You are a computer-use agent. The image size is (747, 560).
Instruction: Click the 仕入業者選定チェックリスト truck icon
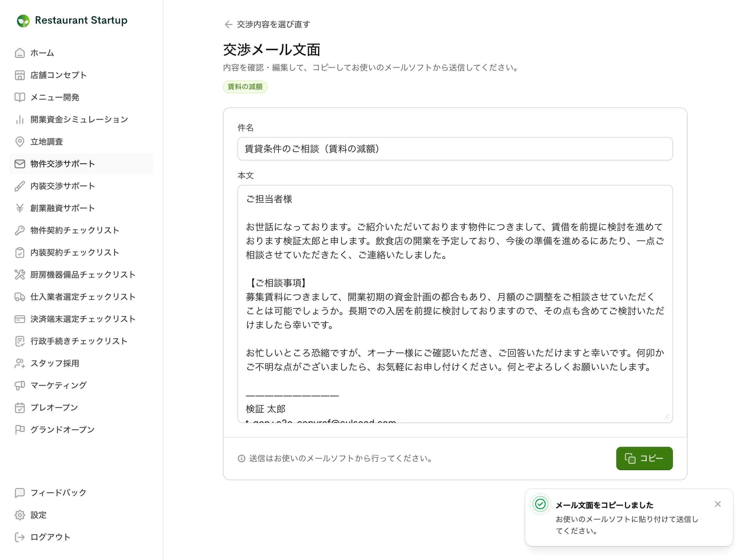pos(20,297)
